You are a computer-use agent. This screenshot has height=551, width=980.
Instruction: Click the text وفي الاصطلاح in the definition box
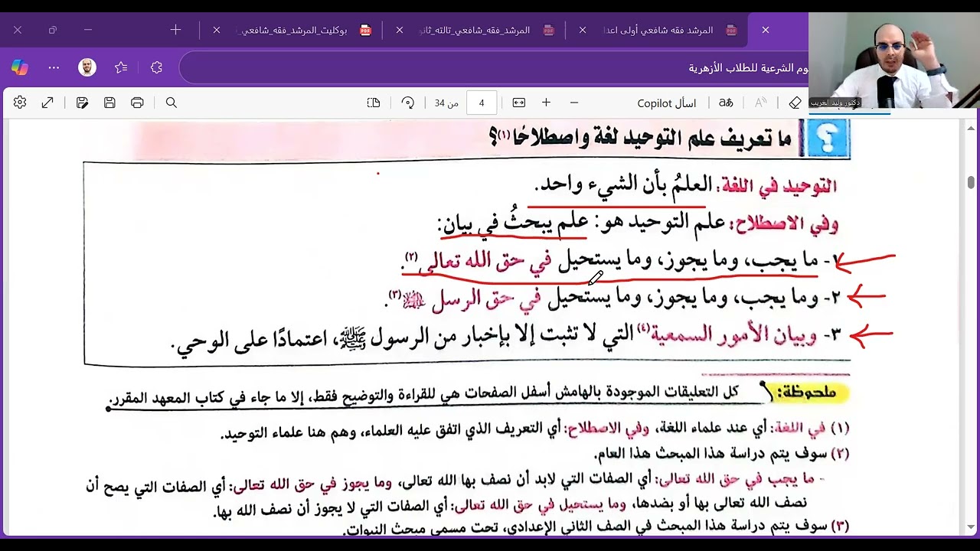[x=783, y=223]
